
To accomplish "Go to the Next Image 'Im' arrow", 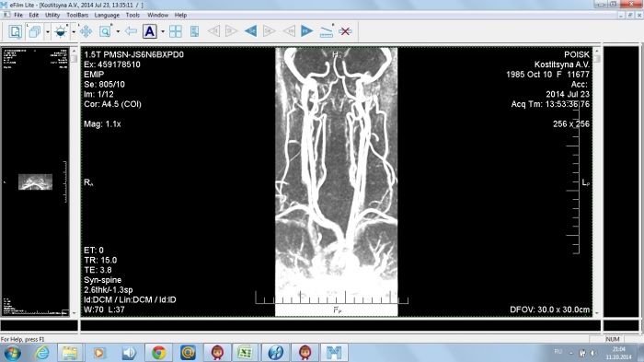I will pos(306,31).
